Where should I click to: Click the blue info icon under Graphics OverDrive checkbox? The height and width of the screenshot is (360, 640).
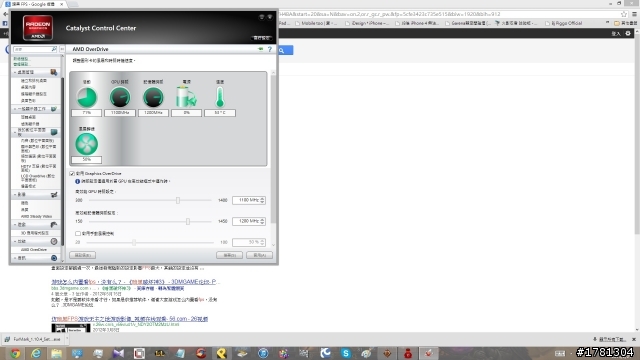click(x=77, y=181)
